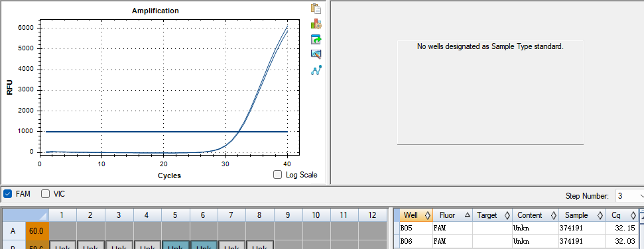The width and height of the screenshot is (644, 249).
Task: Sort results by the Sample column
Action: tap(582, 215)
